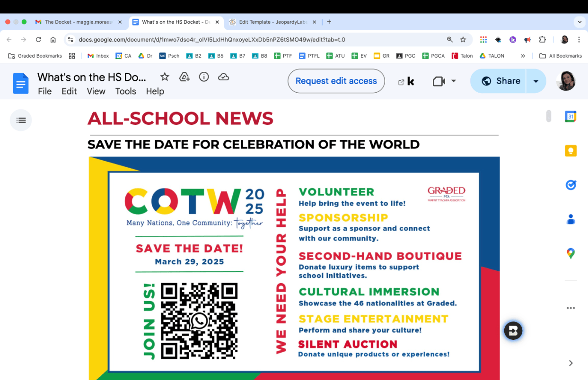Open the Meet call options dropdown
The width and height of the screenshot is (588, 380).
454,81
